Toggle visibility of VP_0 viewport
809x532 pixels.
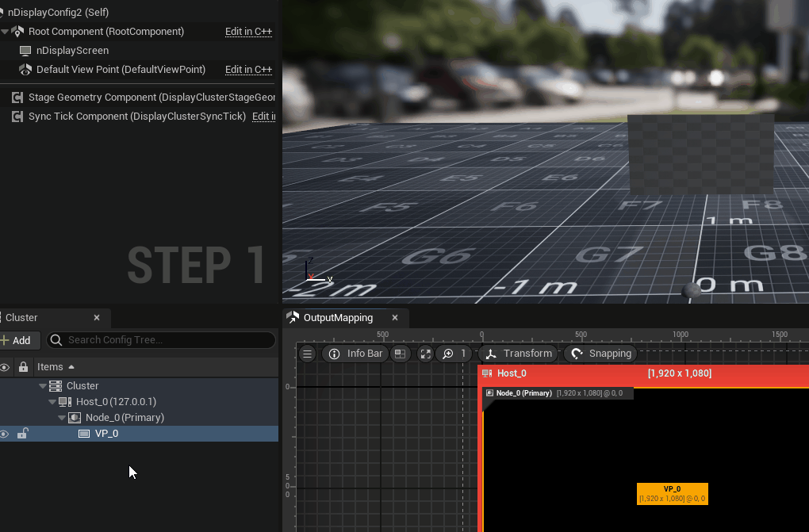pos(5,434)
